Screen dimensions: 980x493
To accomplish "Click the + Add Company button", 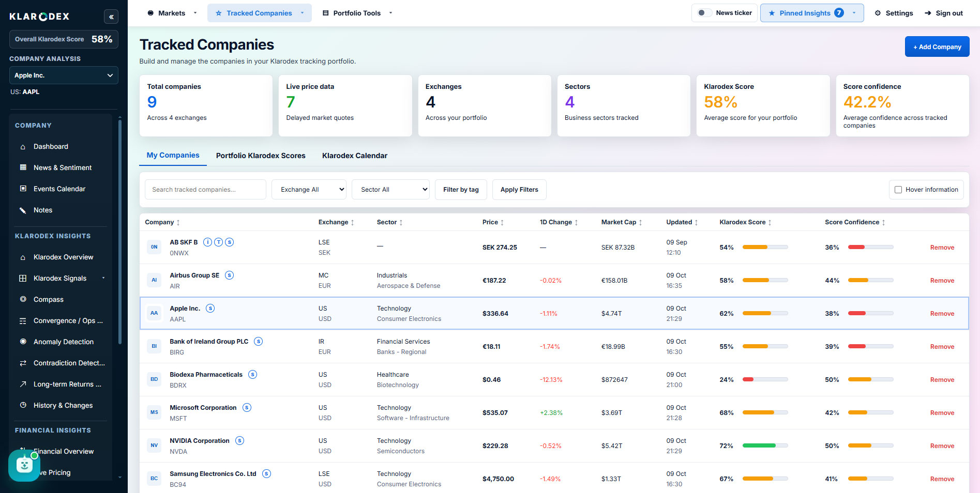I will pyautogui.click(x=937, y=47).
